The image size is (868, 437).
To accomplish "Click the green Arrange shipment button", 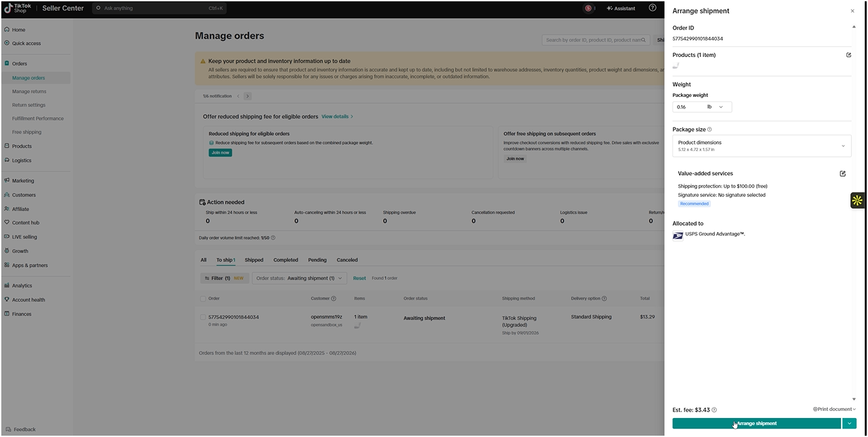I will tap(757, 423).
